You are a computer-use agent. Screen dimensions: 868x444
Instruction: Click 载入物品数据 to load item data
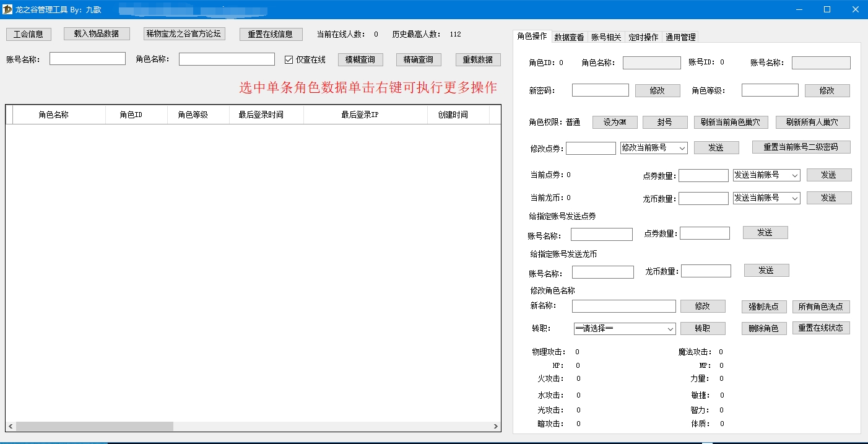click(96, 33)
